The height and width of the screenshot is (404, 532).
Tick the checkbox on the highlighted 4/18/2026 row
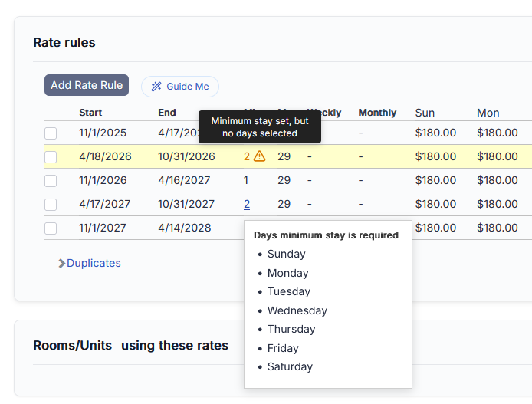(51, 157)
